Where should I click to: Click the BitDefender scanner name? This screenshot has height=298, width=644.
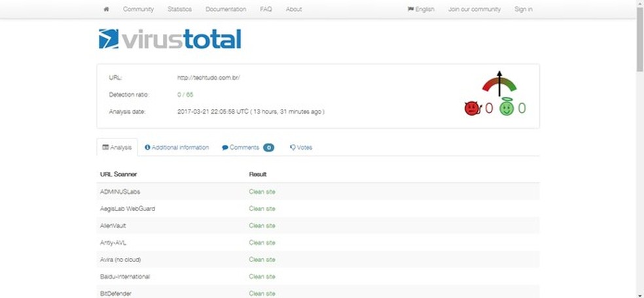(116, 293)
